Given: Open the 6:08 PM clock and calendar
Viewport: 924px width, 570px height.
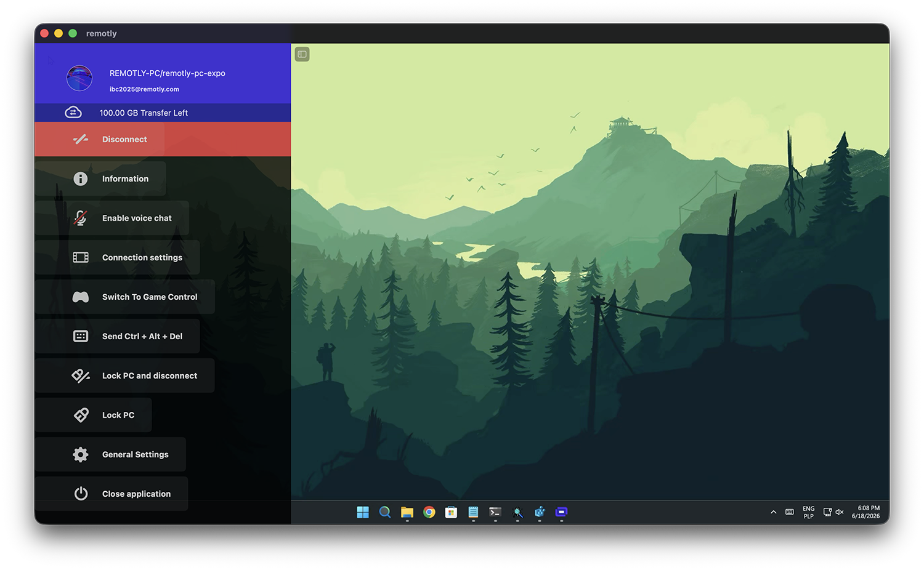Looking at the screenshot, I should tap(865, 512).
